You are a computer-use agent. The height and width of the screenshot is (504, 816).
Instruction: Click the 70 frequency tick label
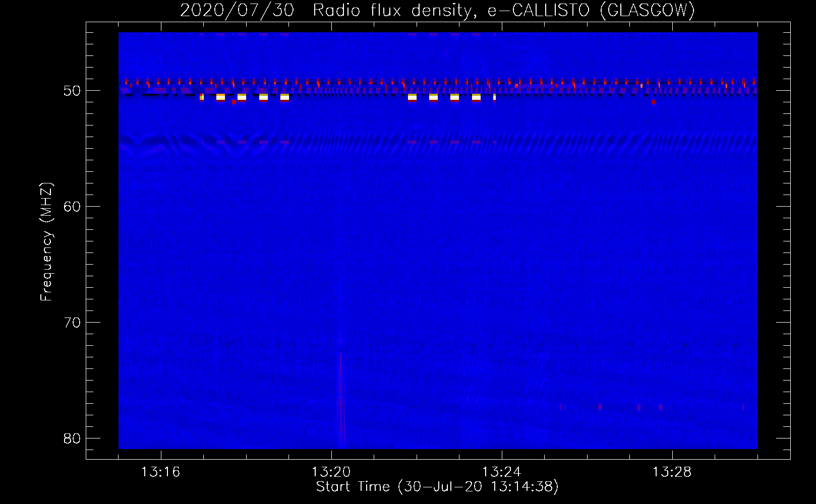point(72,323)
